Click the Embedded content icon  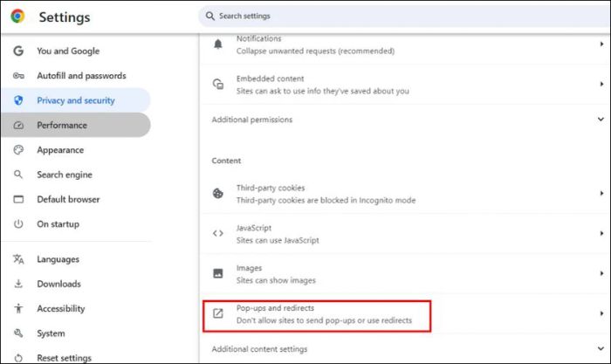(x=218, y=84)
